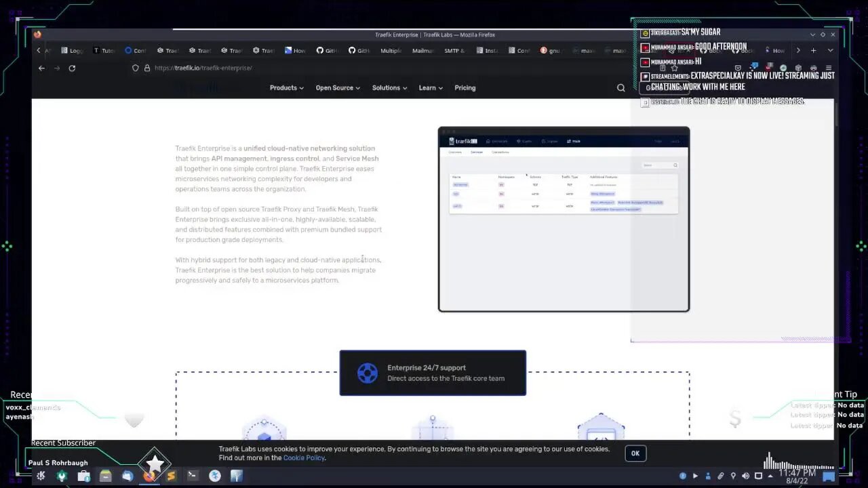Open the Discover software store icon
Image resolution: width=868 pixels, height=488 pixels.
point(83,476)
